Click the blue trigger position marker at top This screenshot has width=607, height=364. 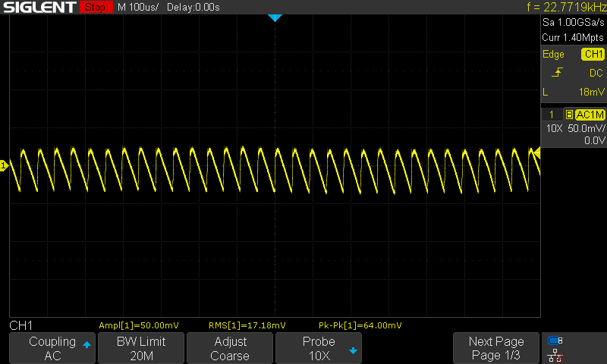(x=275, y=17)
